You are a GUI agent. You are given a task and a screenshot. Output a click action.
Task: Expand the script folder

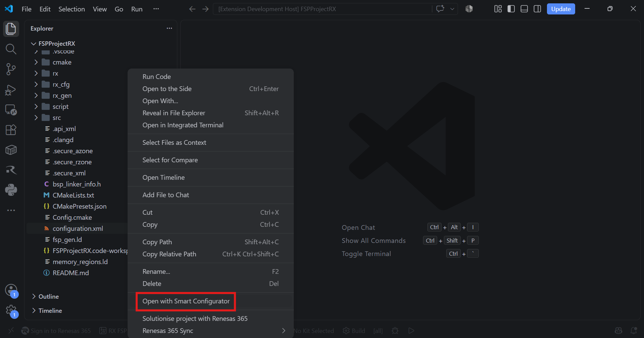(36, 107)
